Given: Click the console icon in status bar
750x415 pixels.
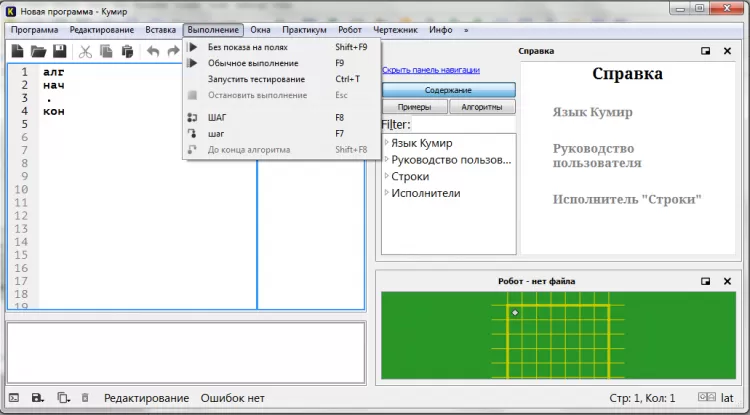Looking at the screenshot, I should [x=14, y=398].
